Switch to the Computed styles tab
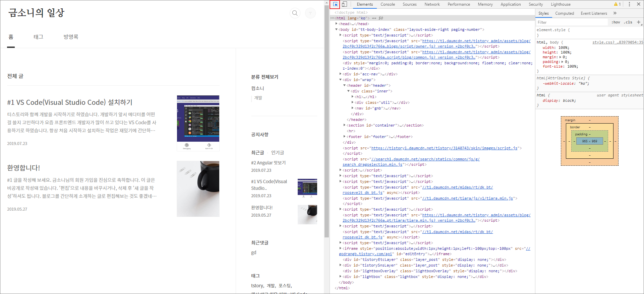Screen dimensions: 644x294 coord(565,13)
